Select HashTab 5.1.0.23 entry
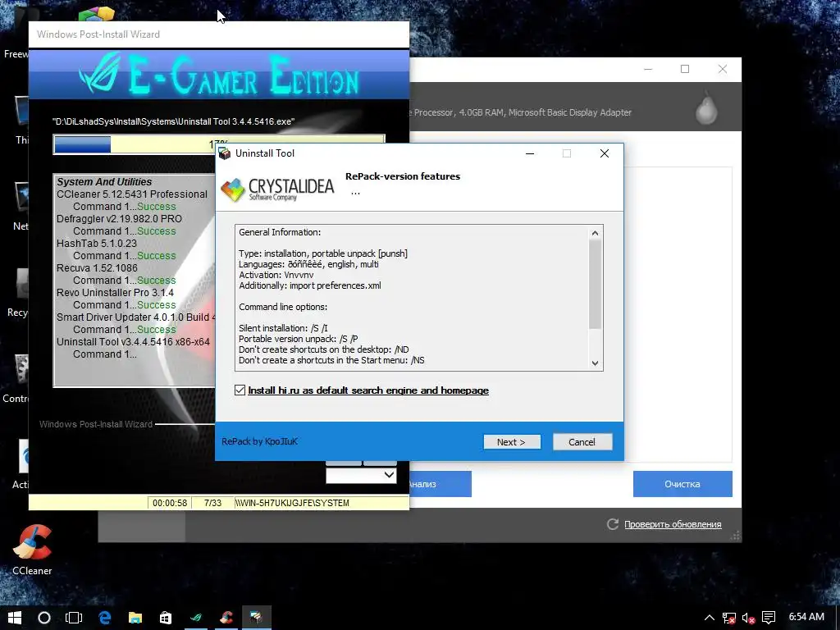840x630 pixels. coord(97,243)
